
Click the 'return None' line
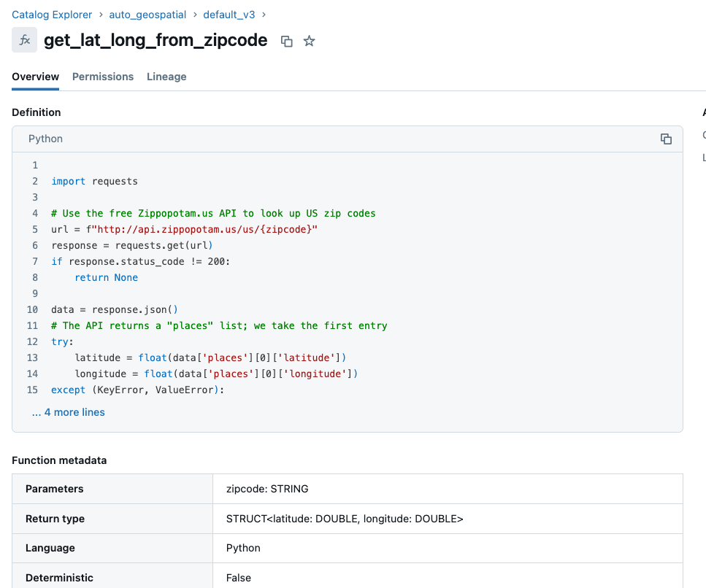coord(107,277)
